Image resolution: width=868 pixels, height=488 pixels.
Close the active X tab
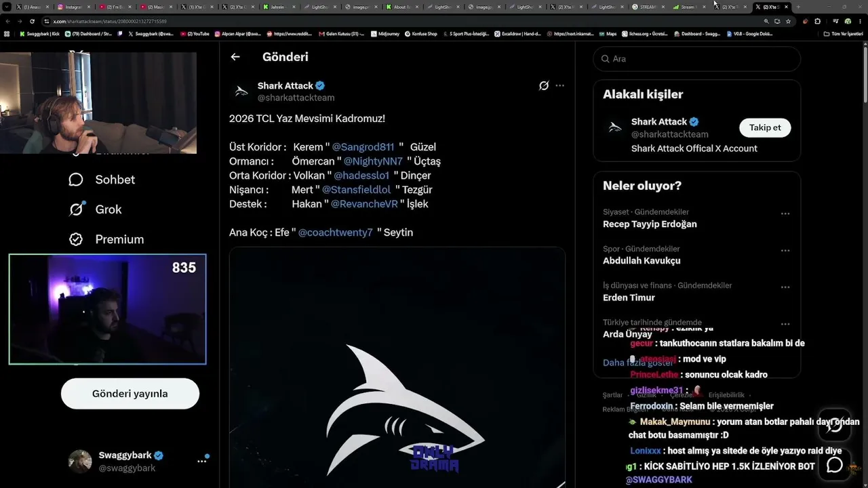tap(787, 7)
